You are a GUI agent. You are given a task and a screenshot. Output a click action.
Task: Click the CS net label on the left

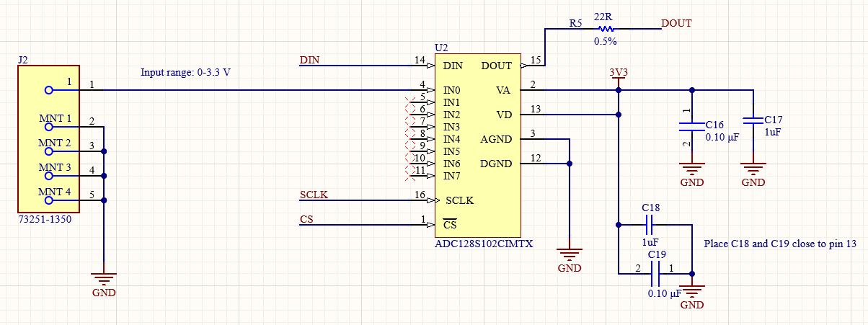point(306,219)
